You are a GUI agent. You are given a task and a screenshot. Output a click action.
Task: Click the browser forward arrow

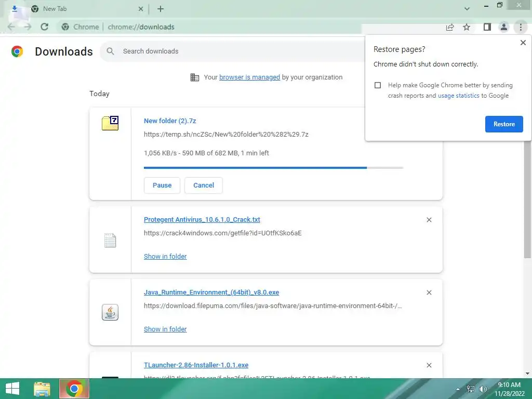28,27
